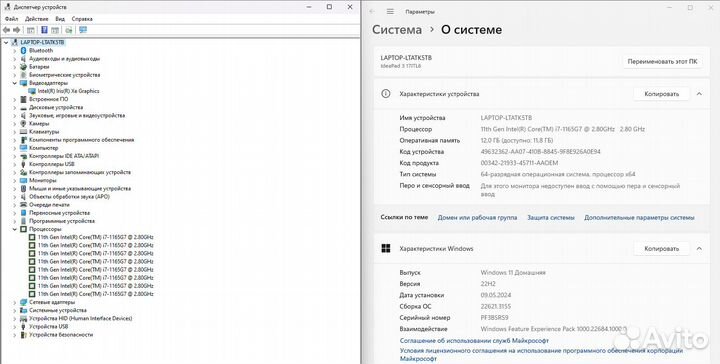
Task: Click the Back arrow in Device Manager toolbar
Action: coord(6,30)
